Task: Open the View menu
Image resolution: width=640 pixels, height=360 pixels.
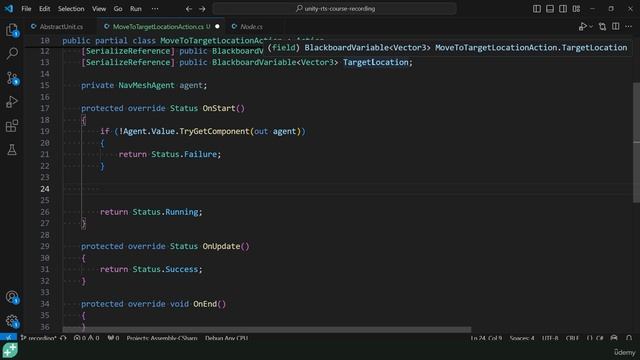Action: [99, 9]
